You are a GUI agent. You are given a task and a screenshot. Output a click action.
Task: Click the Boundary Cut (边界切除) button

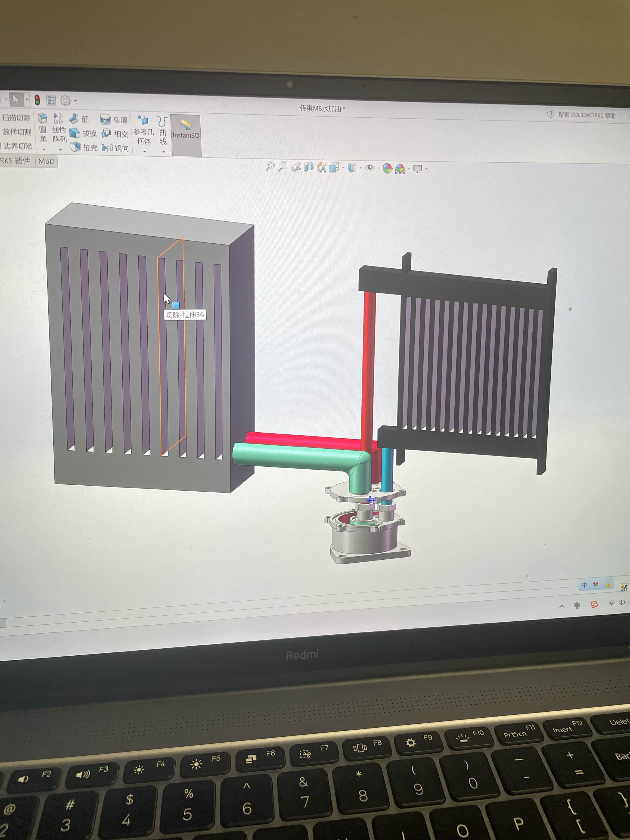[x=17, y=146]
